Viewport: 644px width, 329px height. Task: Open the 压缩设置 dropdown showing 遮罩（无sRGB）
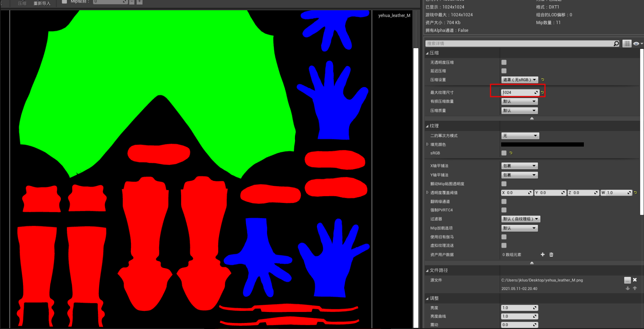point(519,80)
